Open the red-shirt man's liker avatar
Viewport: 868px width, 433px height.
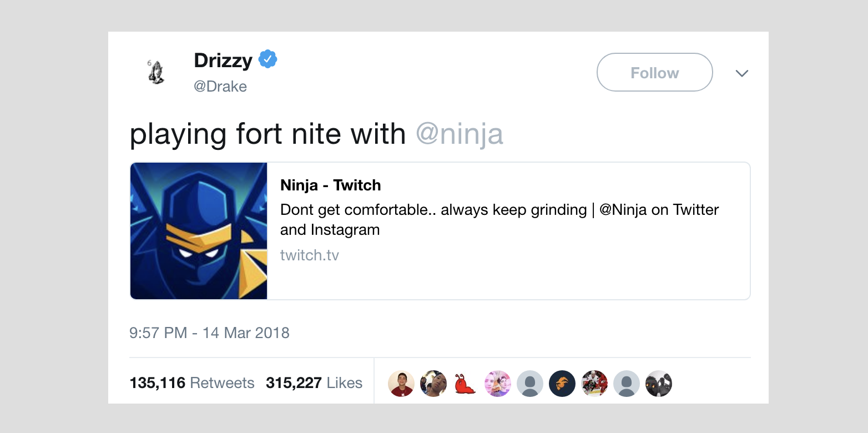tap(401, 383)
